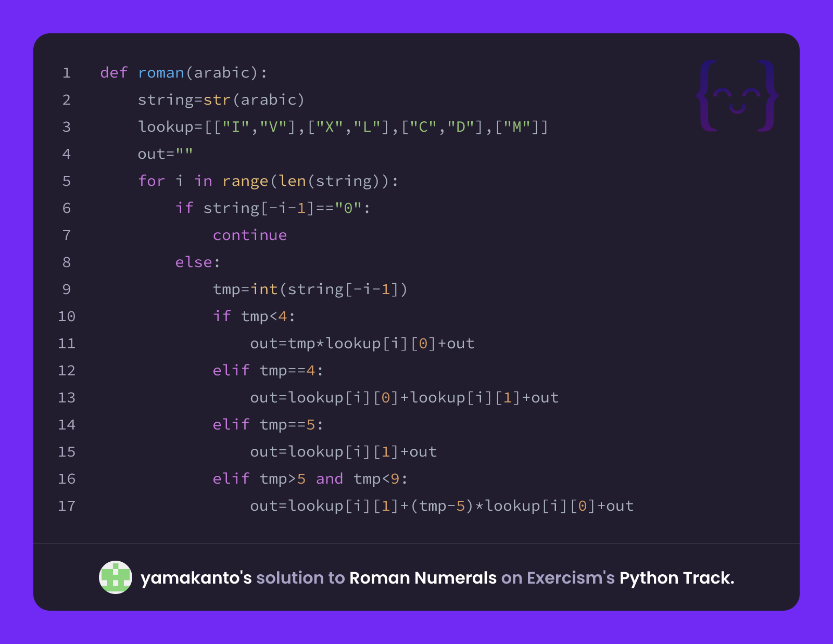
Task: Click the 'def' keyword on line 1
Action: [114, 72]
